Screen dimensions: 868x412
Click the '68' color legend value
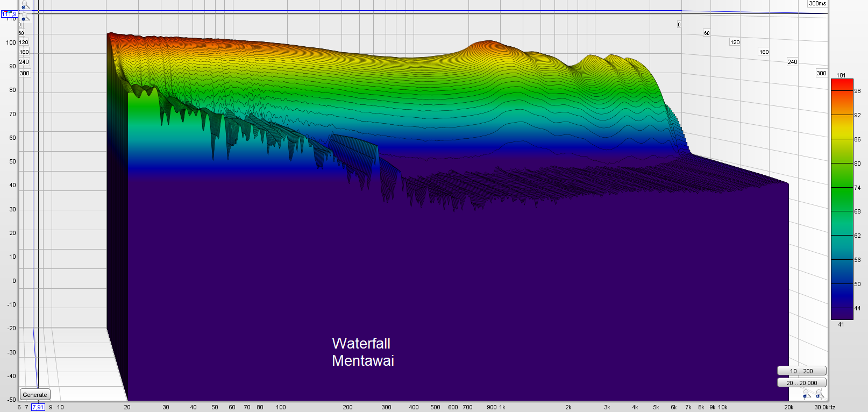(857, 211)
